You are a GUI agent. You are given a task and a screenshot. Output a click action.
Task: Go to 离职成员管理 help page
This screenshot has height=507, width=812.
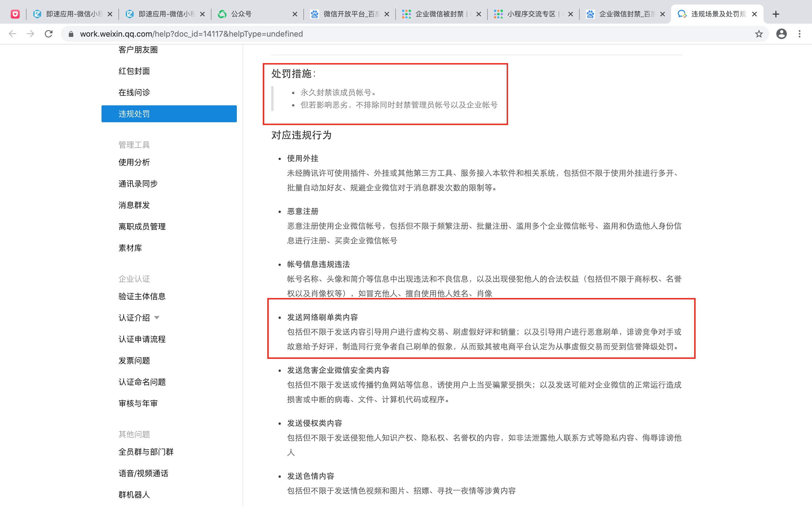142,226
